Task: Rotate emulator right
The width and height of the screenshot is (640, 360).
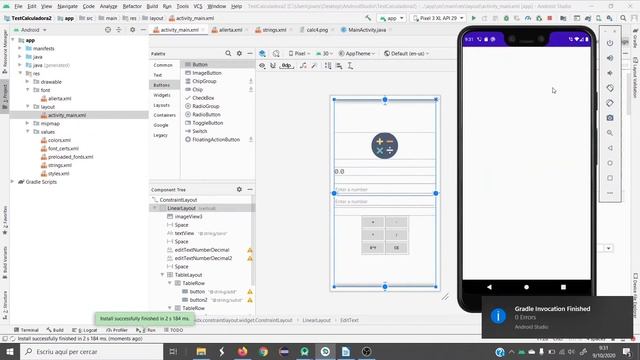Action: [x=610, y=103]
